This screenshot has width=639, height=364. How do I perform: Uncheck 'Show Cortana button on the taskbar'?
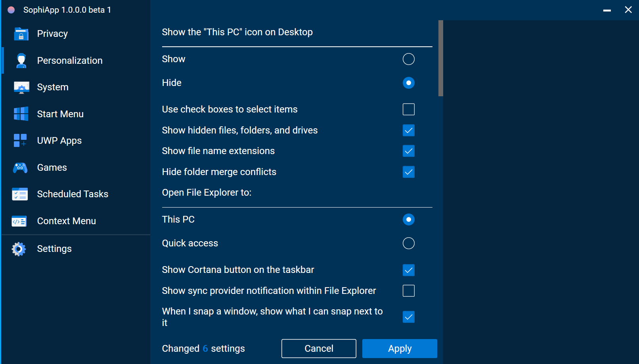(408, 270)
